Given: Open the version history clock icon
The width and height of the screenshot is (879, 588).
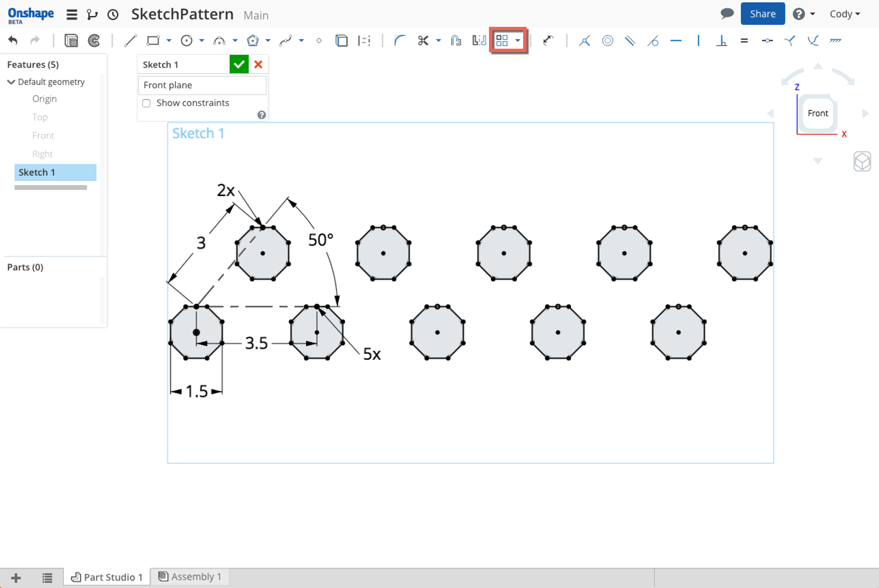Looking at the screenshot, I should tap(113, 15).
